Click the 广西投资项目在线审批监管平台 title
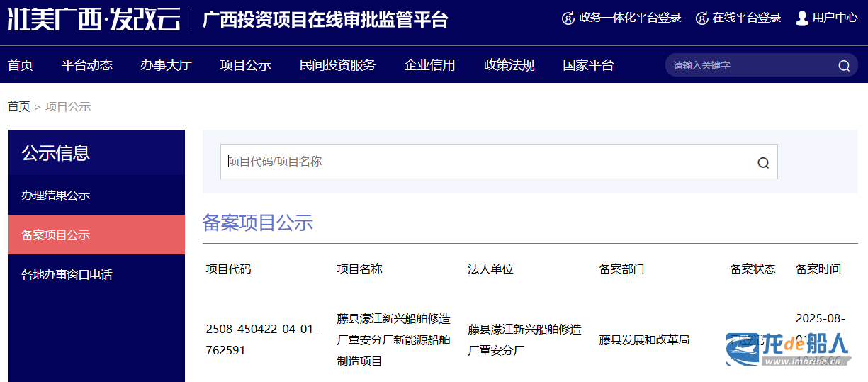This screenshot has height=382, width=868. (325, 19)
